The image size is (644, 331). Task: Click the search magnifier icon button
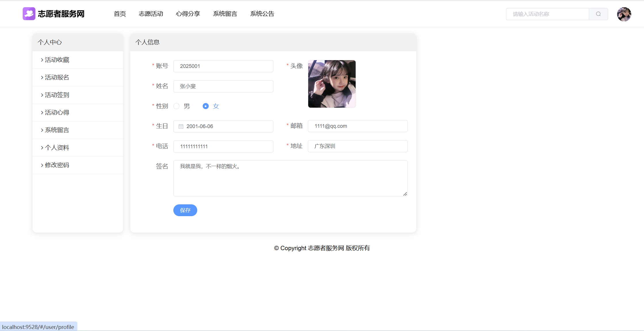tap(598, 14)
